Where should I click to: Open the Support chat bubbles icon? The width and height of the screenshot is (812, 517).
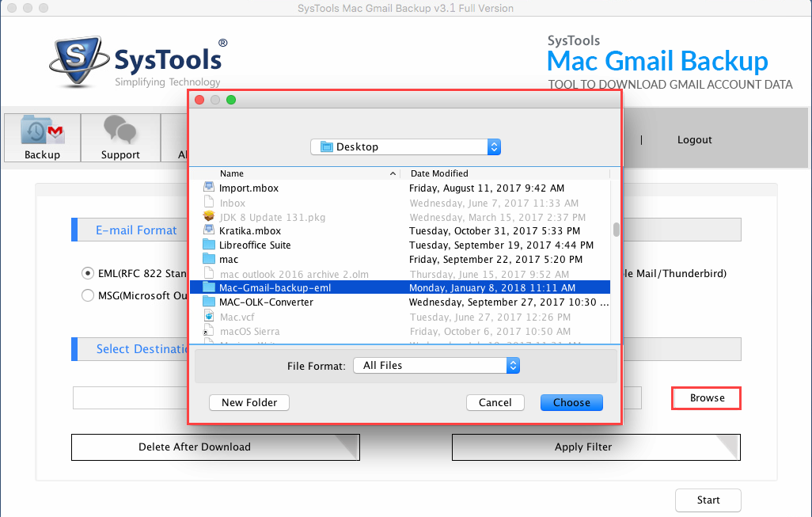pyautogui.click(x=120, y=130)
